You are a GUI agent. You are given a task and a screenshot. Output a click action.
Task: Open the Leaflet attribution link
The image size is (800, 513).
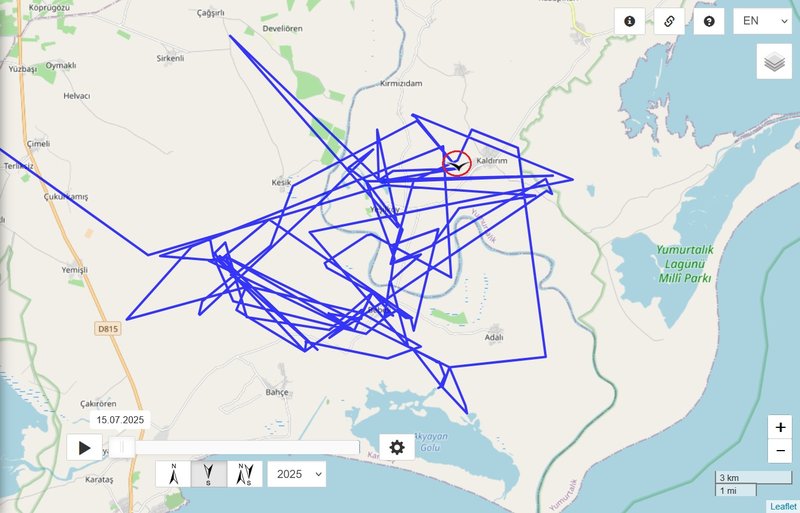point(783,506)
